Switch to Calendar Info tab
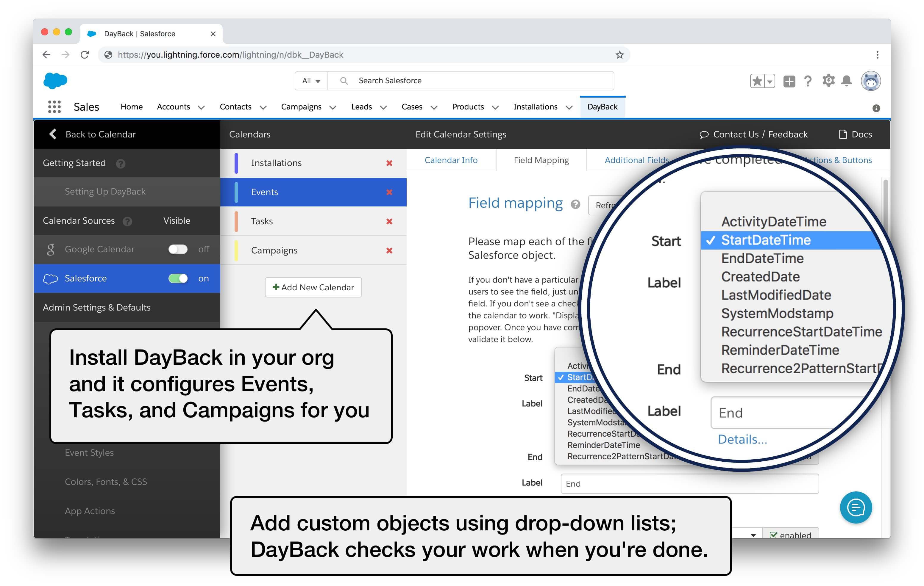Image resolution: width=924 pixels, height=586 pixels. tap(451, 160)
